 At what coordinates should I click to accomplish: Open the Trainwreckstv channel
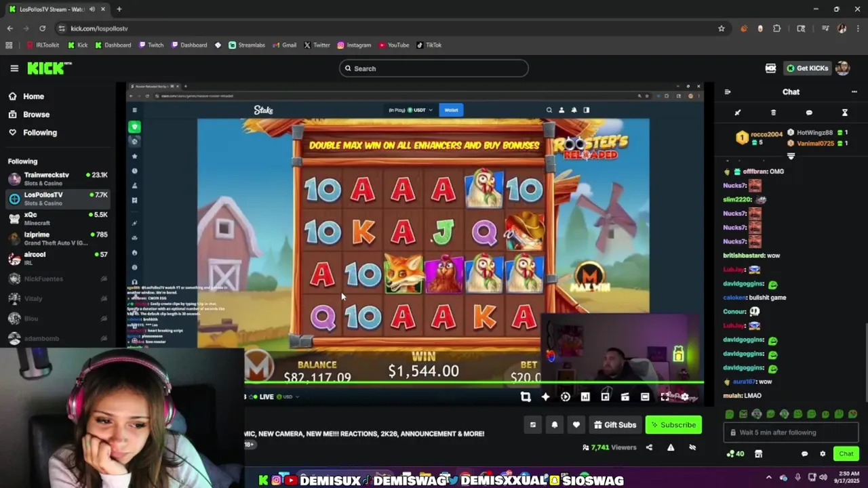(x=58, y=179)
